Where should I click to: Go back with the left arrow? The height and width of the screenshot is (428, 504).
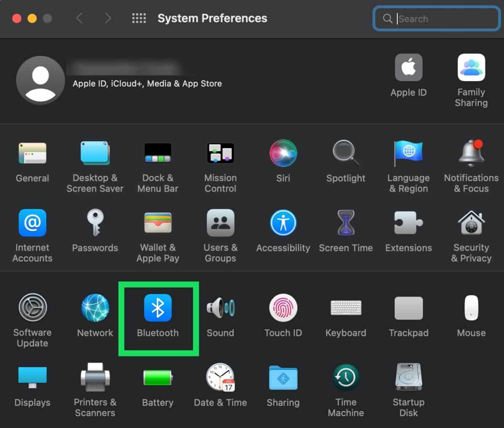tap(79, 18)
